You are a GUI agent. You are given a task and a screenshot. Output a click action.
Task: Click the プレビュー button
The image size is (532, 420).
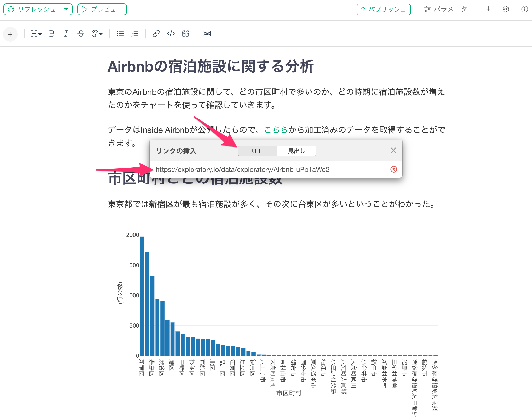102,9
